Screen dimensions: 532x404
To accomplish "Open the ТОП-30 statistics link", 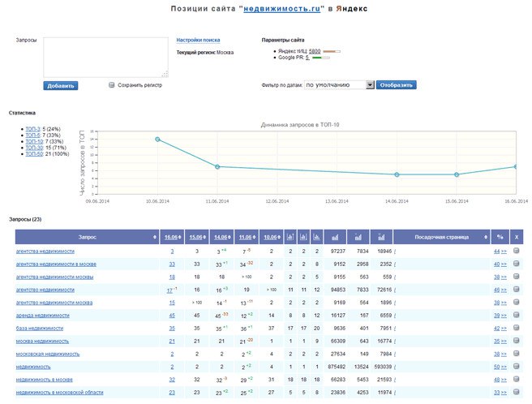I will 34,148.
